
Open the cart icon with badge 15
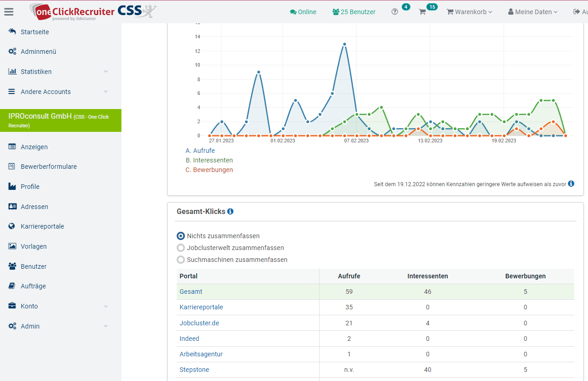coord(422,12)
